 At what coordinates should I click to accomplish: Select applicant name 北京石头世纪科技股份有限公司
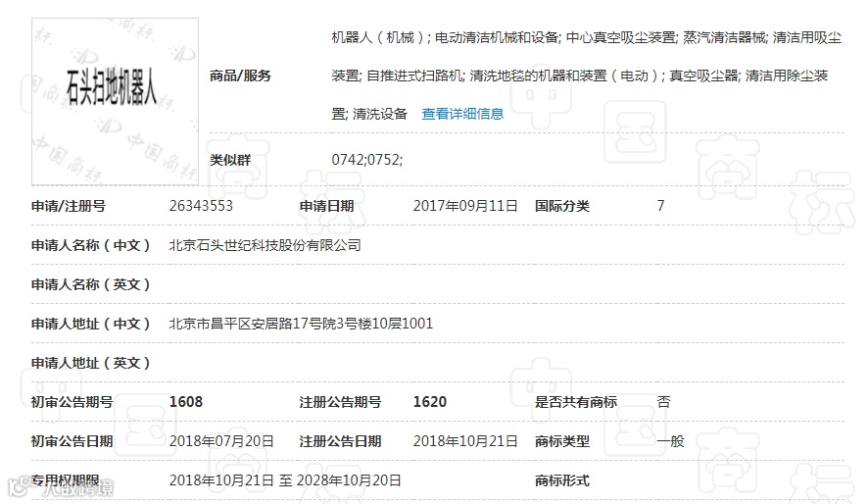[x=265, y=245]
